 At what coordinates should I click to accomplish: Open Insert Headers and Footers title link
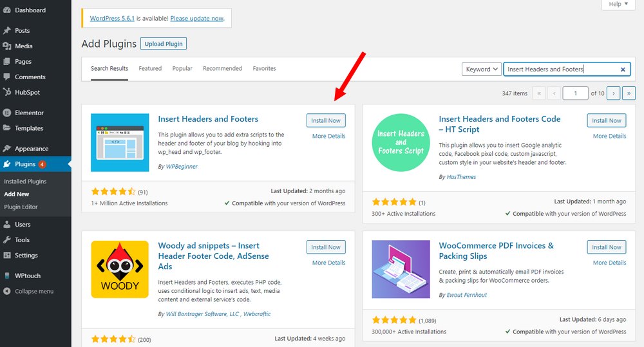[x=208, y=119]
